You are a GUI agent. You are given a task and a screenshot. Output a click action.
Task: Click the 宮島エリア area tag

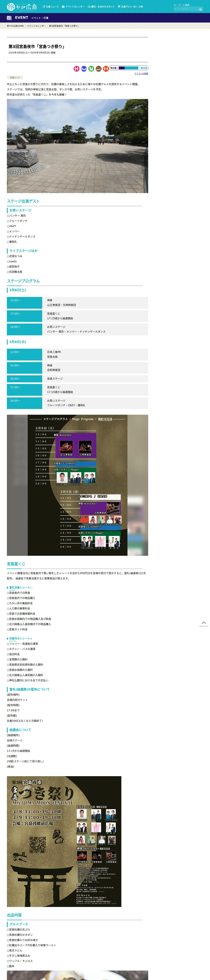pos(15,78)
